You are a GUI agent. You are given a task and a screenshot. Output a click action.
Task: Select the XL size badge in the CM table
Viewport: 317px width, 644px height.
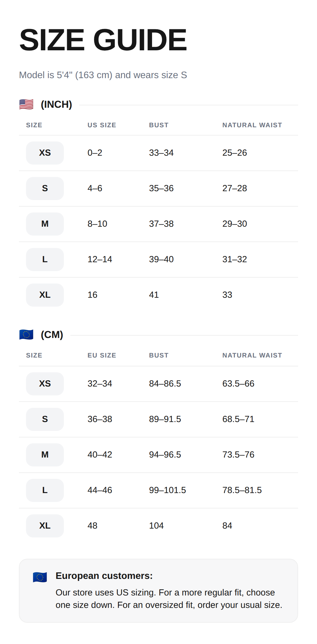(x=45, y=526)
